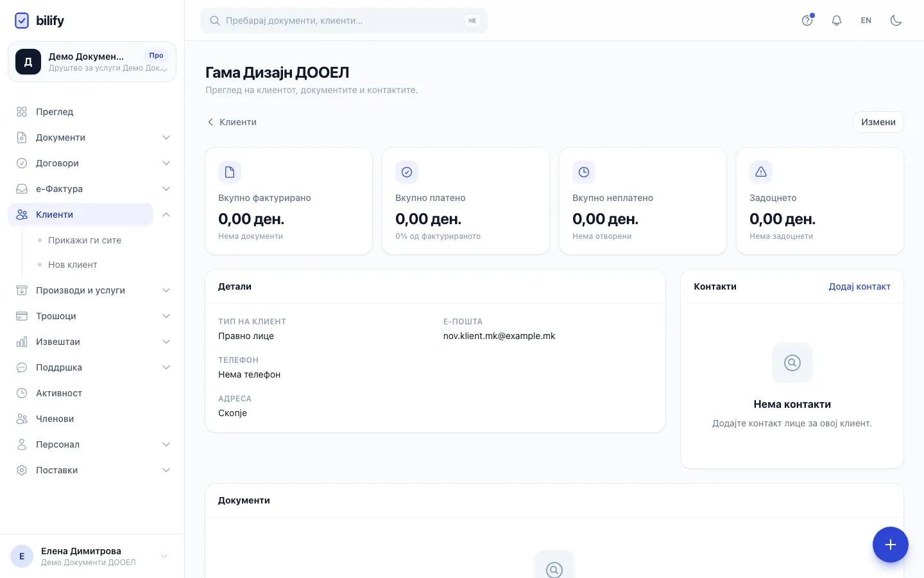The width and height of the screenshot is (924, 578).
Task: Select Прикажи ги сите submenu item
Action: click(85, 240)
